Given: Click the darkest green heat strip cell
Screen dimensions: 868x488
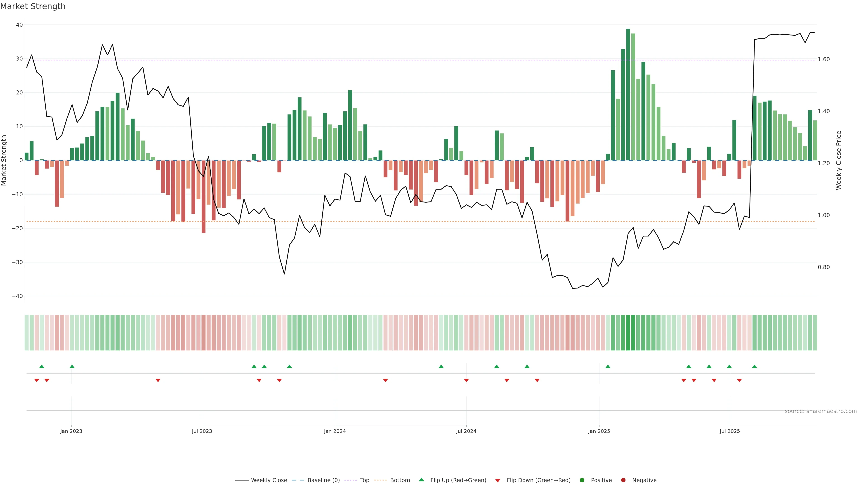Looking at the screenshot, I should pyautogui.click(x=628, y=332).
